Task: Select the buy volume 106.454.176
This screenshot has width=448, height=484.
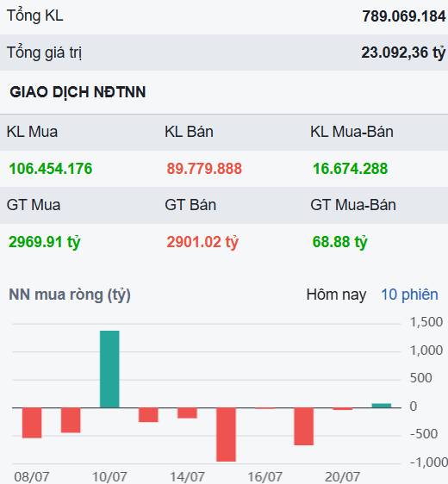Action: point(51,169)
